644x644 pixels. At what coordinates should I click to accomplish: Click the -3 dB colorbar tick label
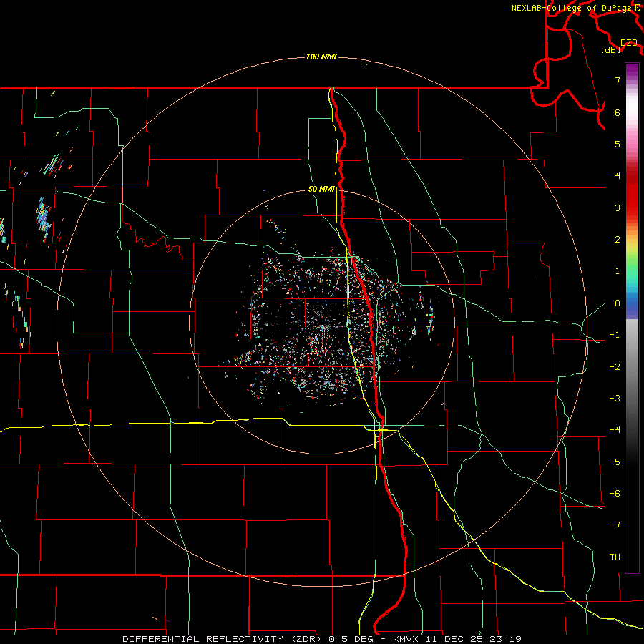(x=615, y=399)
